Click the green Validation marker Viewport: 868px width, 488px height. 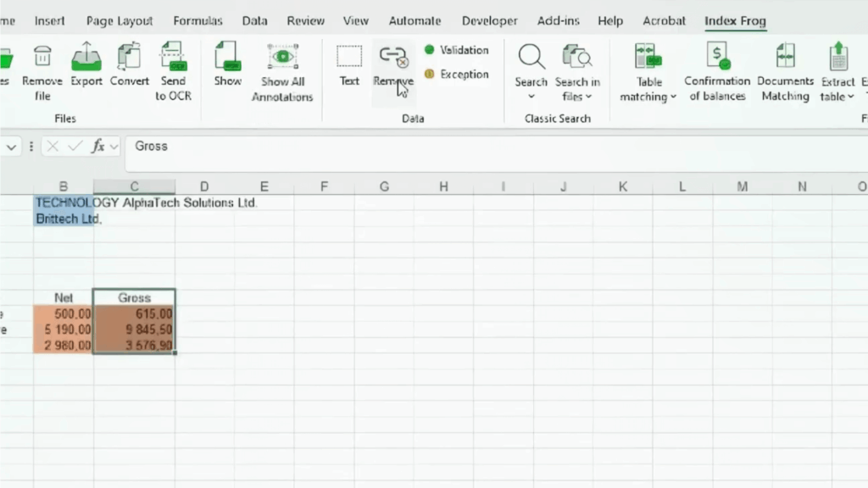(x=429, y=50)
